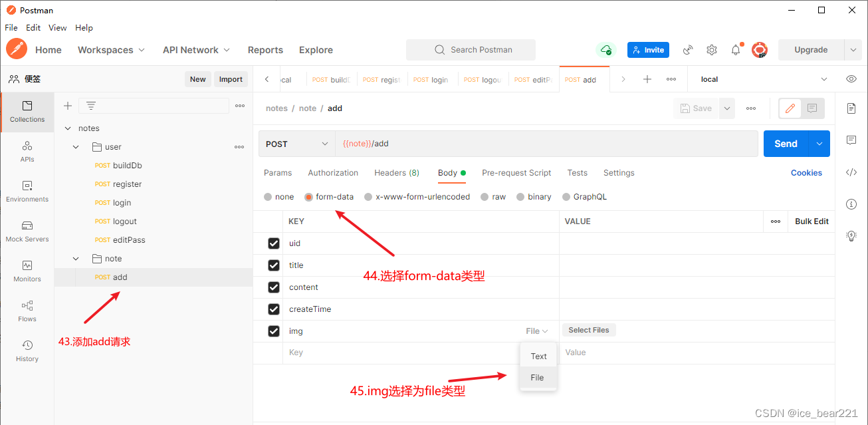Open the settings gear icon
This screenshot has height=425, width=868.
tap(712, 50)
